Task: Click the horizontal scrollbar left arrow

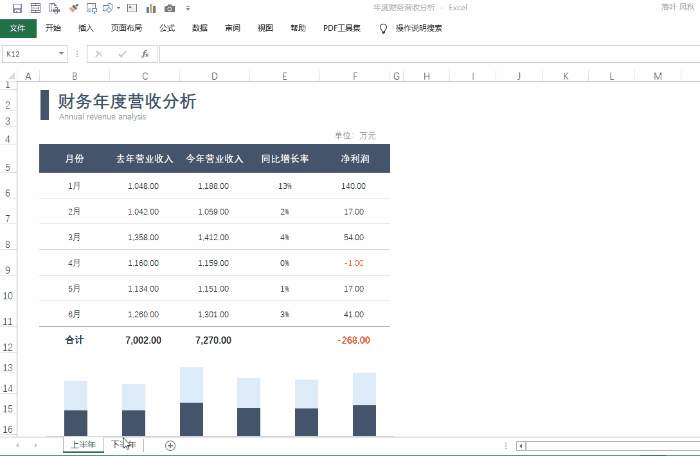Action: (521, 445)
